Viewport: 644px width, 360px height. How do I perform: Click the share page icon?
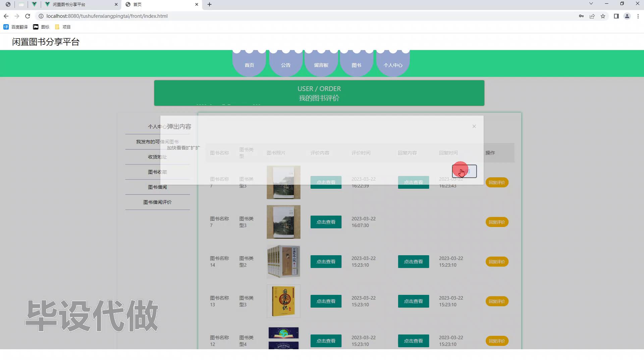592,16
